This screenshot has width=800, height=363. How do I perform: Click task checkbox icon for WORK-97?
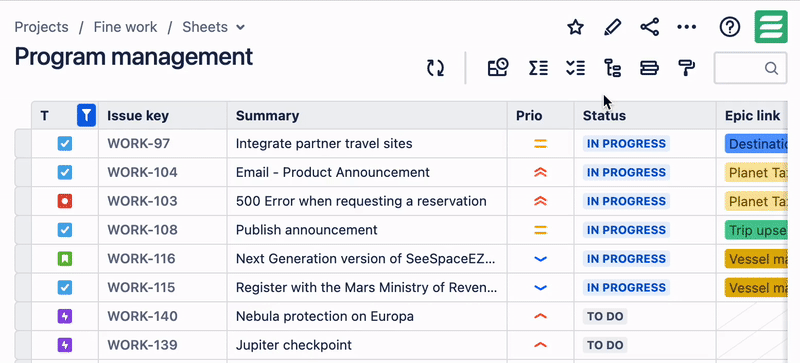pyautogui.click(x=65, y=144)
